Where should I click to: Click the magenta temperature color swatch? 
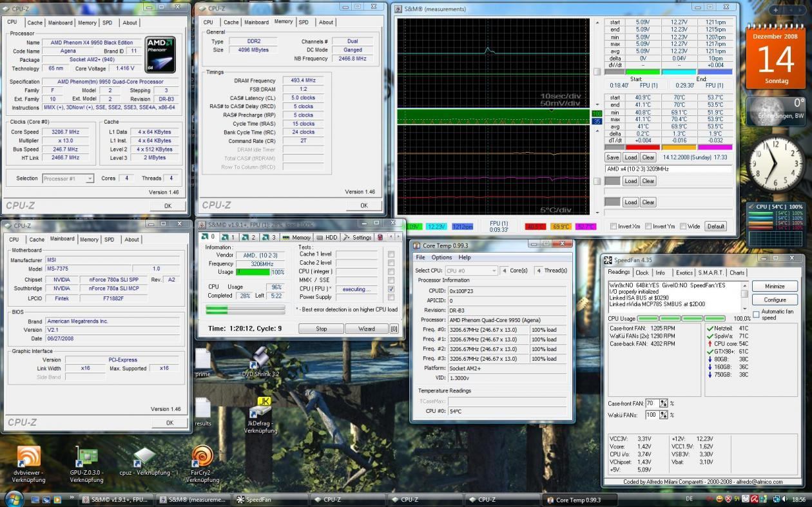point(715,148)
